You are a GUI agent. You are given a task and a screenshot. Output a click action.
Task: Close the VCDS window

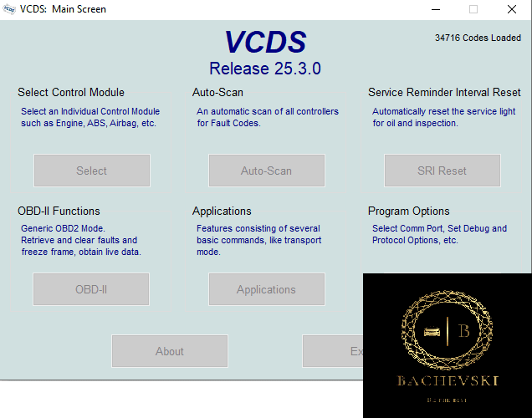click(x=512, y=9)
